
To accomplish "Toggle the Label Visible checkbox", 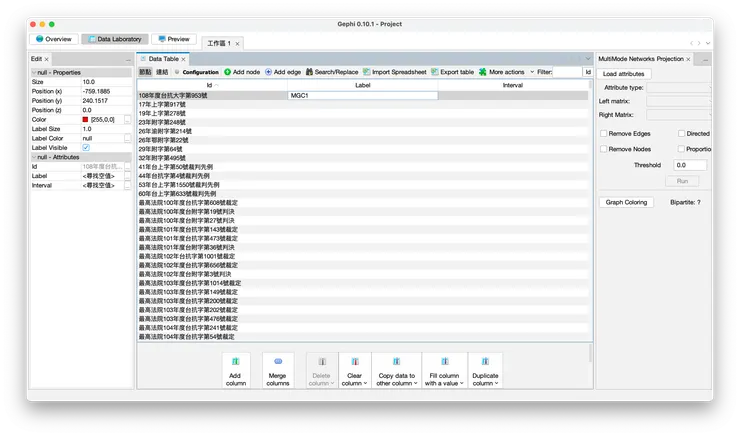I will coord(86,148).
